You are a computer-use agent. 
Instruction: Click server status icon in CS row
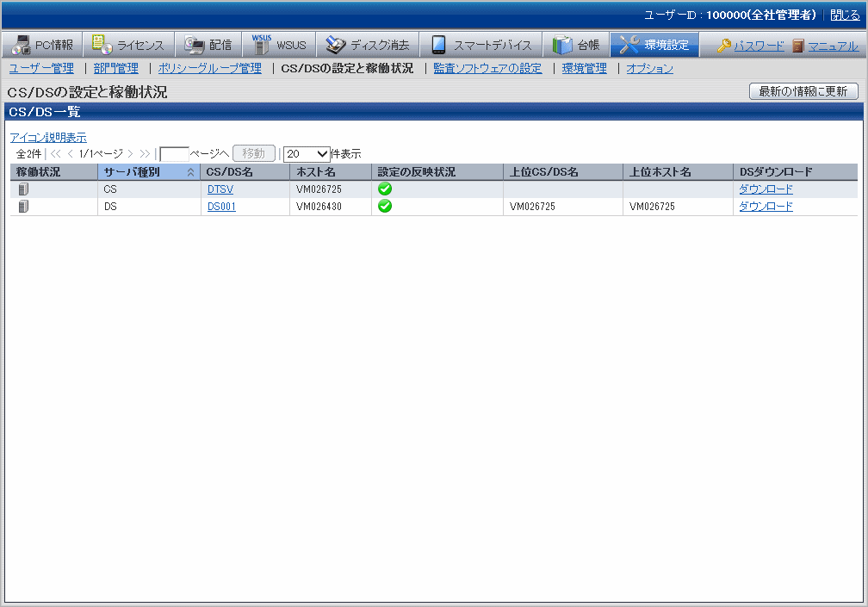23,189
